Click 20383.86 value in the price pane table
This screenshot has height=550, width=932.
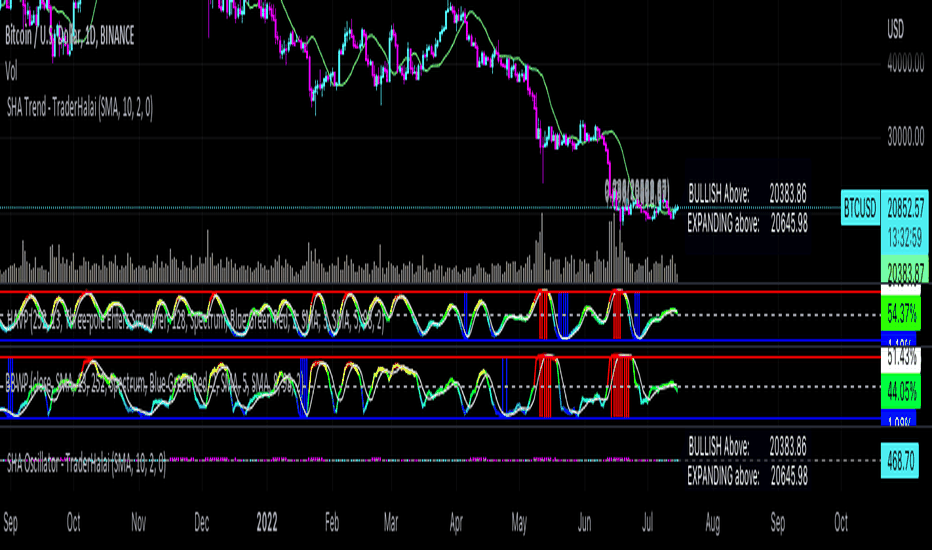click(x=788, y=193)
